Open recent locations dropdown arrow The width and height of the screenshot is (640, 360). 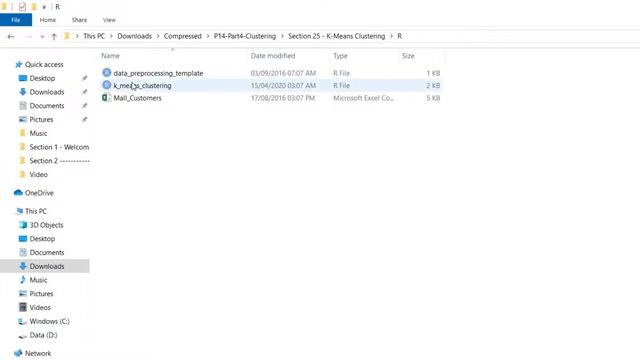[42, 36]
